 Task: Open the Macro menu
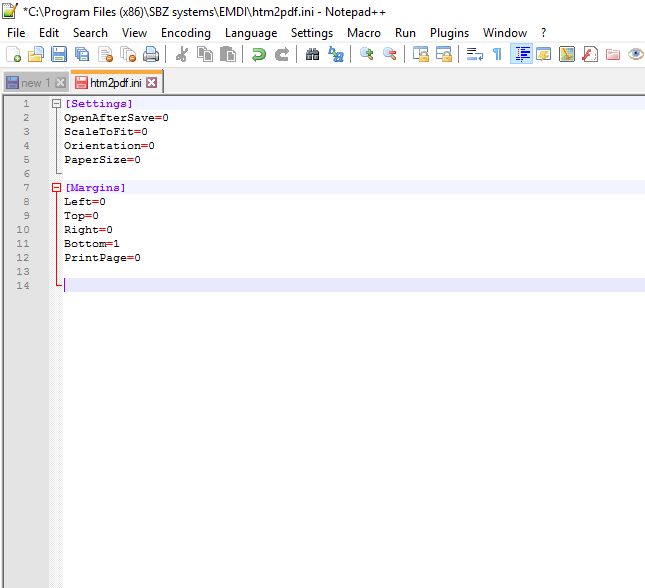pos(364,33)
